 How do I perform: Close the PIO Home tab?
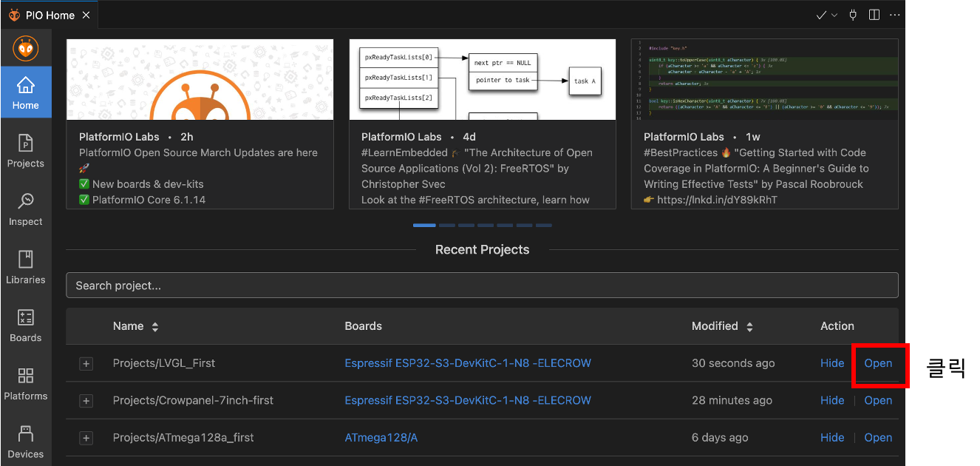pos(86,15)
